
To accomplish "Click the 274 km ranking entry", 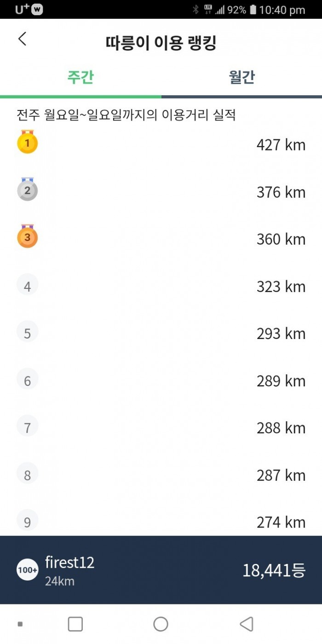I will 161,522.
